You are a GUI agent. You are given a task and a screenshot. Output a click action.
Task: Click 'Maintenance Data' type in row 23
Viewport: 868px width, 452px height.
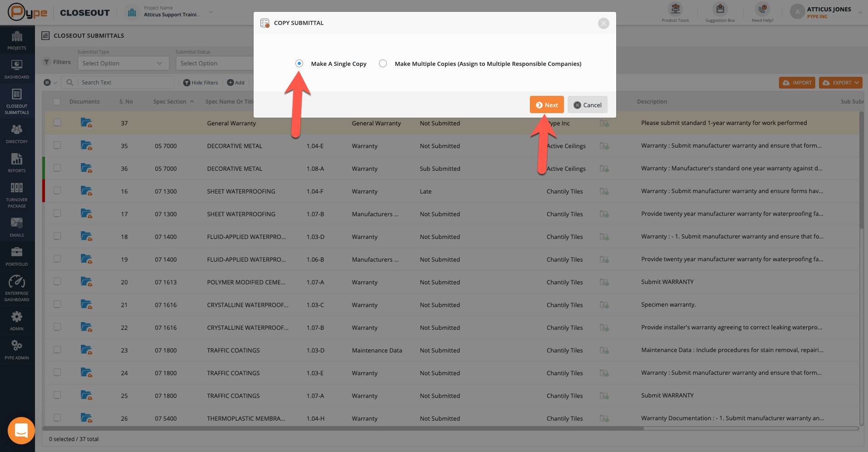coord(377,350)
